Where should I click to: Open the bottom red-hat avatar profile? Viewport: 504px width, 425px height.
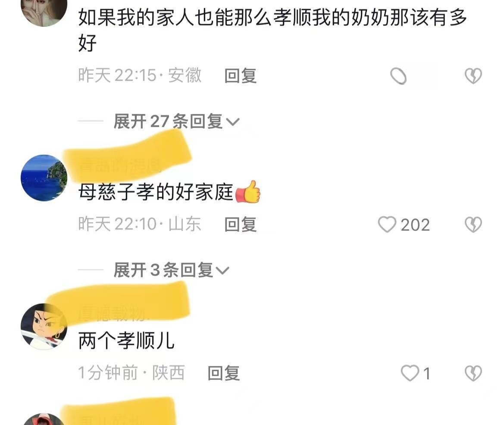44,419
